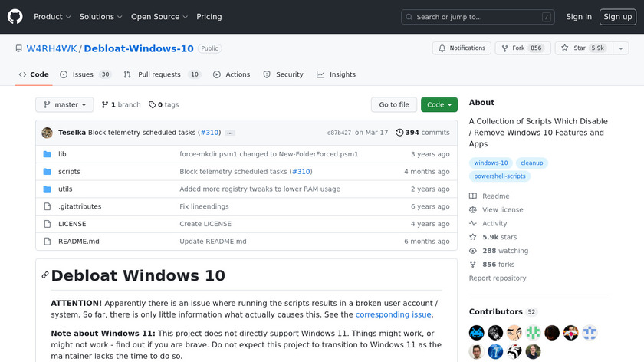Open the master branch selector

64,105
